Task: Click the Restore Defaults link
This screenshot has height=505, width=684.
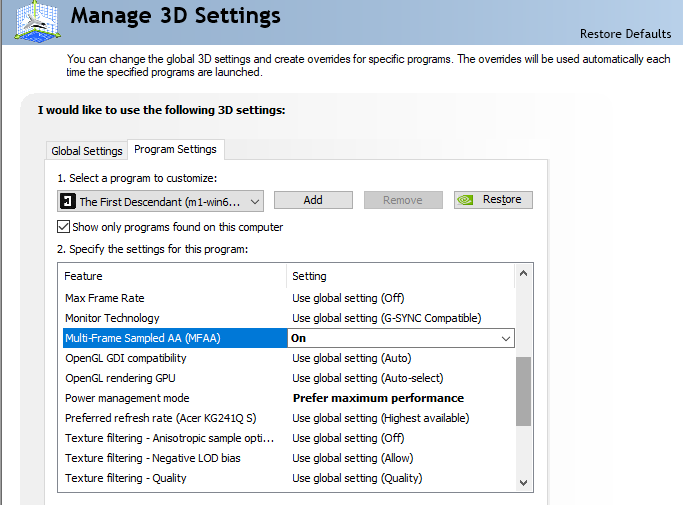Action: click(625, 34)
